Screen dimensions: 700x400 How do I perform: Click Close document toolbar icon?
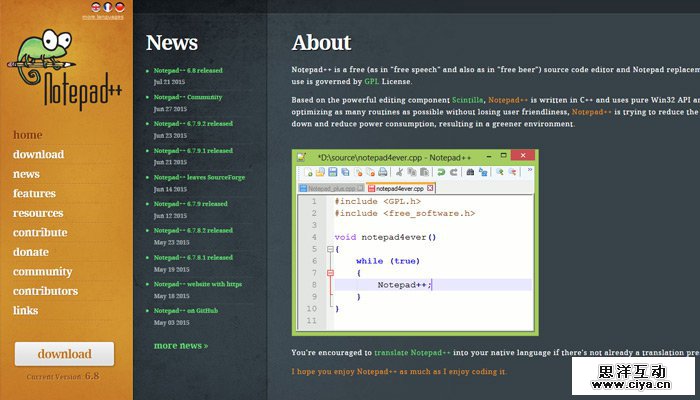pyautogui.click(x=358, y=172)
